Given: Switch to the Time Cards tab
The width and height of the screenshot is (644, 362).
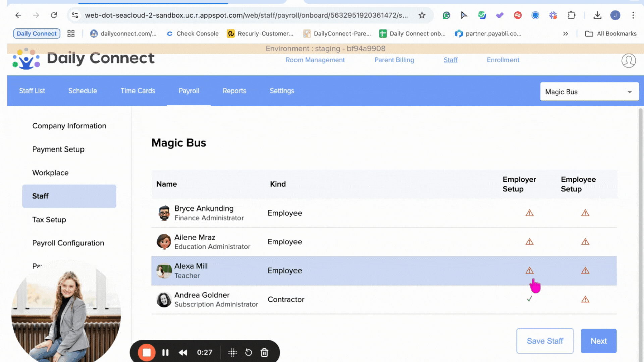Looking at the screenshot, I should 138,91.
